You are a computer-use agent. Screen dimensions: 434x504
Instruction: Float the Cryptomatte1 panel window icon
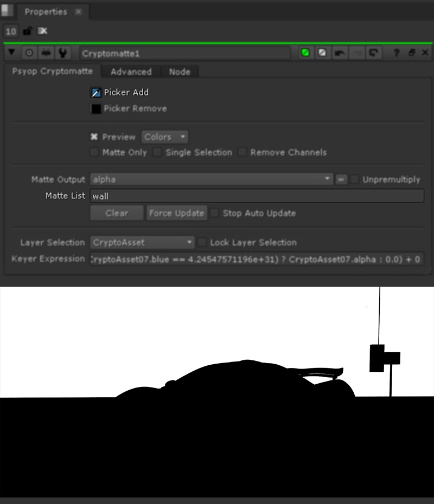pyautogui.click(x=412, y=53)
